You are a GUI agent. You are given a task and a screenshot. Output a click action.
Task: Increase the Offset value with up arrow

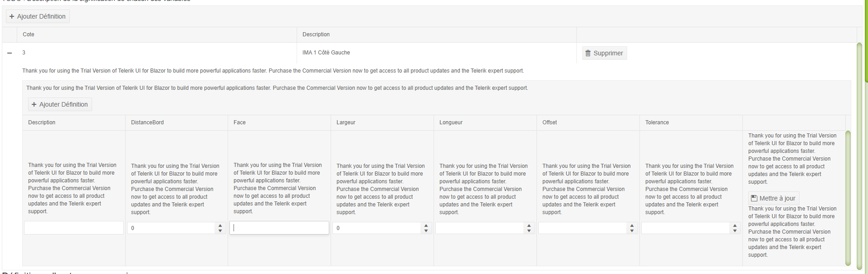632,225
